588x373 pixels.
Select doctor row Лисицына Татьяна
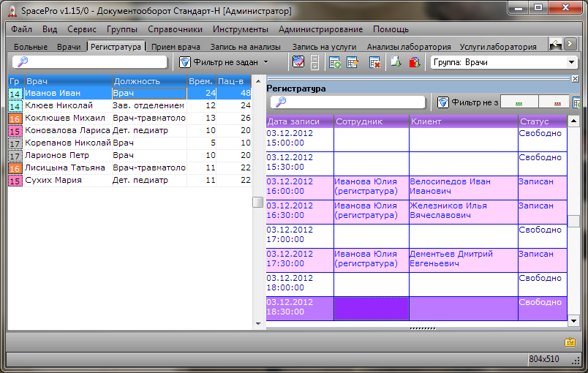click(129, 167)
